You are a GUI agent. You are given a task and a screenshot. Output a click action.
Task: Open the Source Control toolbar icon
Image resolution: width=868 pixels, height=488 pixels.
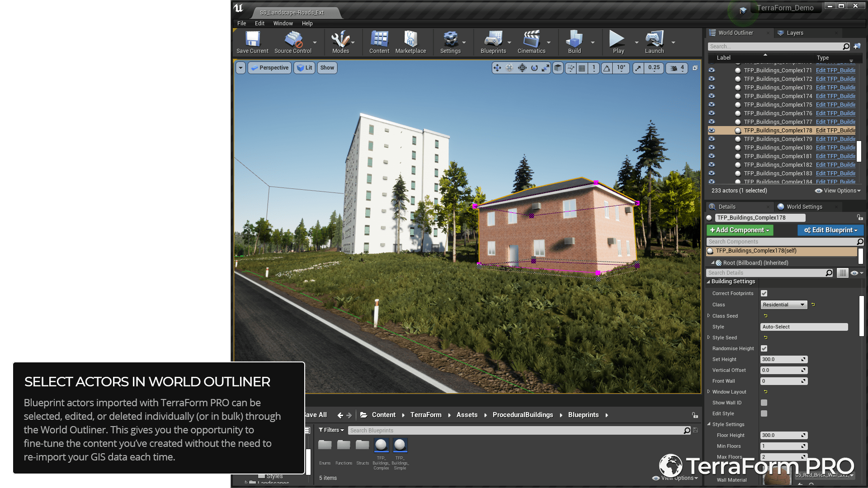click(293, 42)
